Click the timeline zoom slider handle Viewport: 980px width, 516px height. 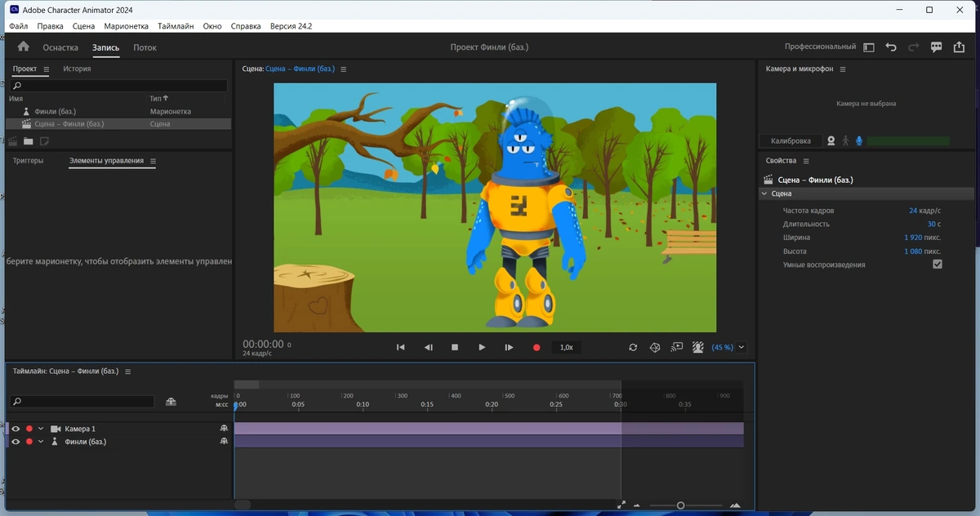click(x=680, y=505)
